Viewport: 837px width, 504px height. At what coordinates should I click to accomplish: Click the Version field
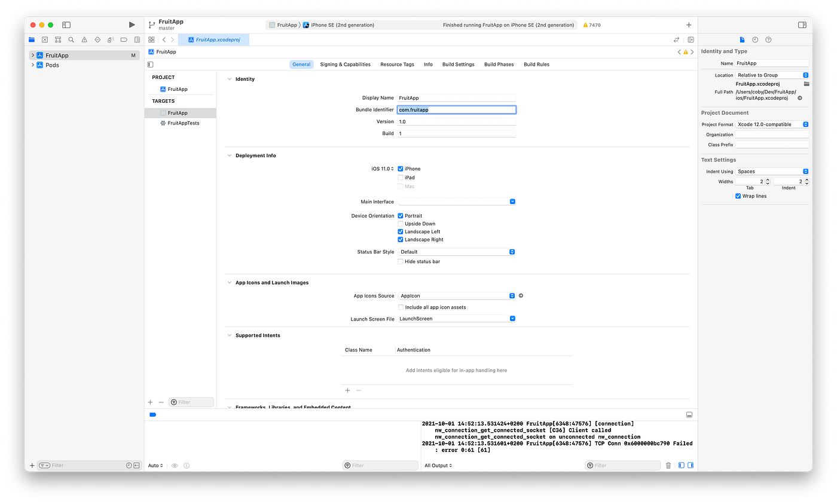[457, 121]
